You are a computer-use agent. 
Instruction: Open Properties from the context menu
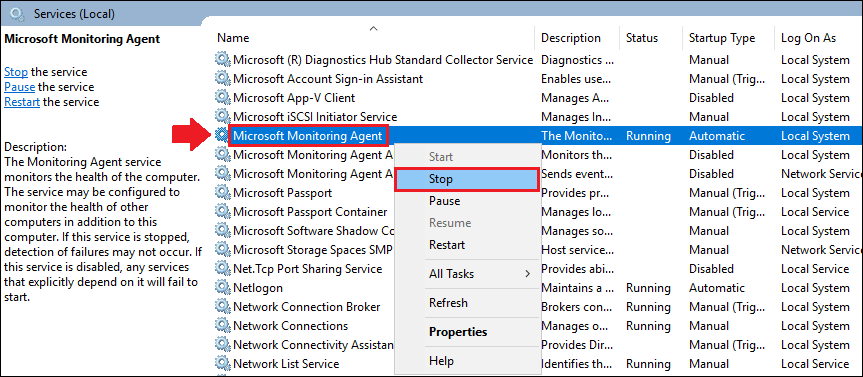(x=466, y=332)
